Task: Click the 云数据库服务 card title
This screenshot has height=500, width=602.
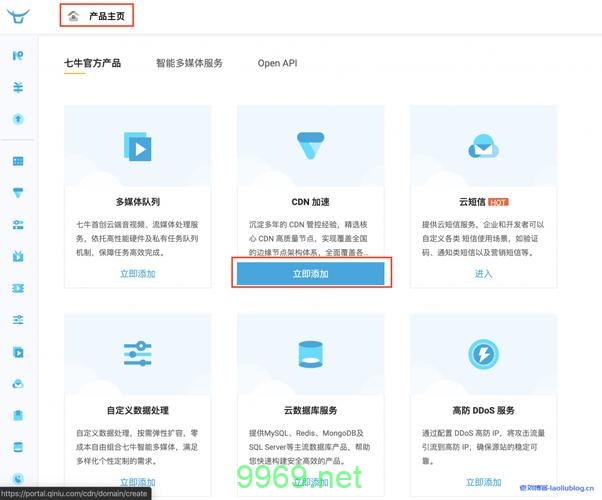Action: [311, 410]
